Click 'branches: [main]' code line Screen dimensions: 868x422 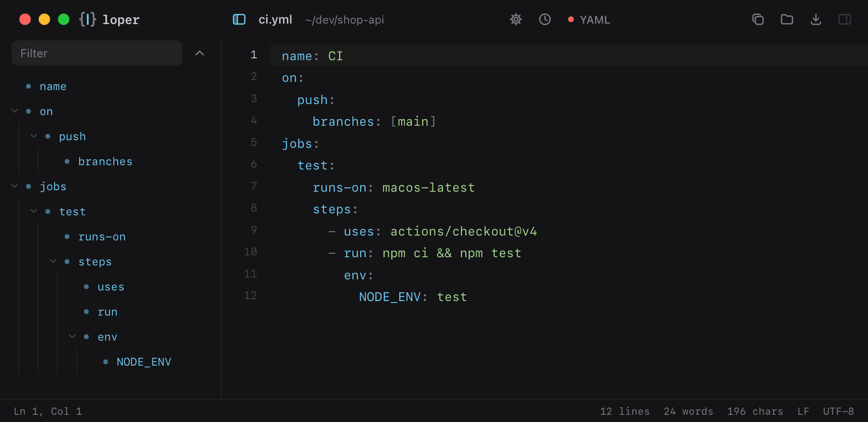[374, 122]
